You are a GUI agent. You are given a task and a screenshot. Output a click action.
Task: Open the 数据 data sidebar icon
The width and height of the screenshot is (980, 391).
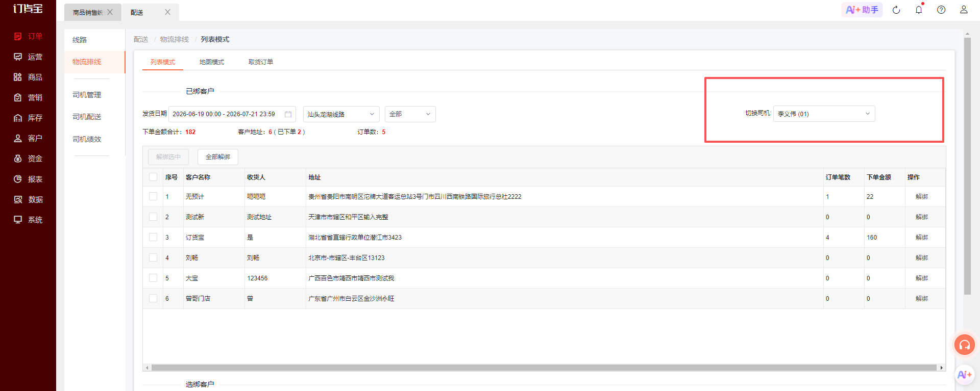coord(18,199)
